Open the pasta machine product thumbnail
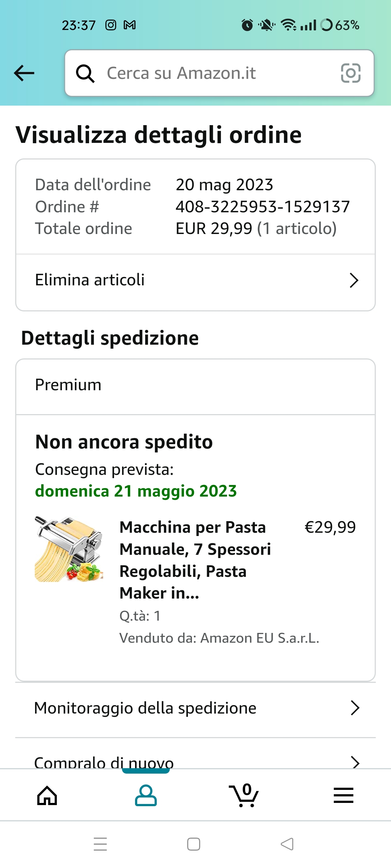 69,549
